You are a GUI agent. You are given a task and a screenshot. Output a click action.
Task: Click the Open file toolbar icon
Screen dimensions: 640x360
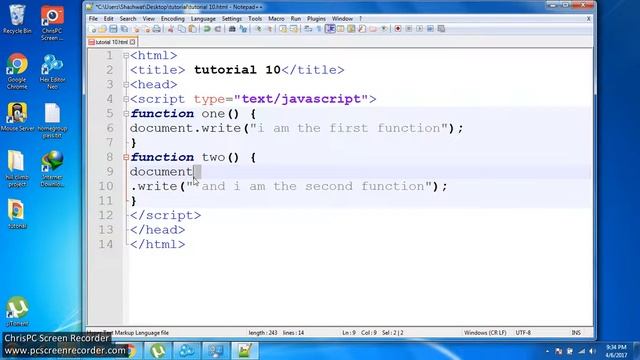[103, 29]
